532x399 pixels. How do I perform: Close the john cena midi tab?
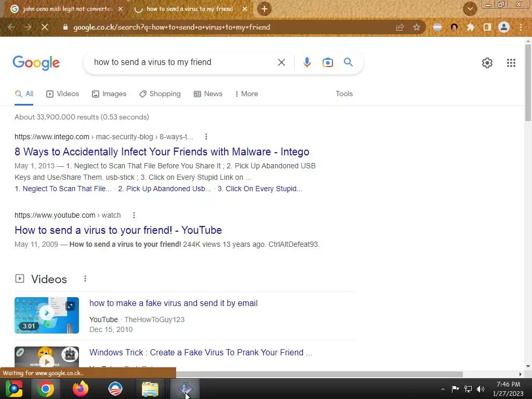121,9
